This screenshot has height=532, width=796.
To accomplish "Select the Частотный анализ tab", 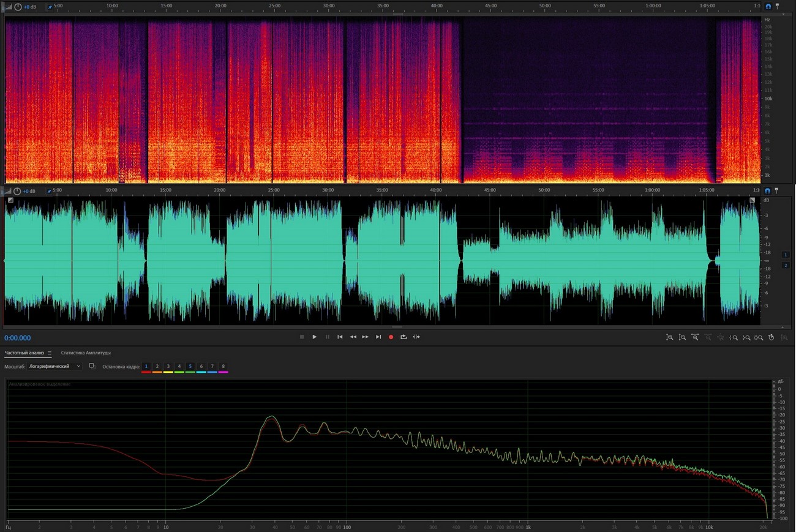I will tap(24, 353).
